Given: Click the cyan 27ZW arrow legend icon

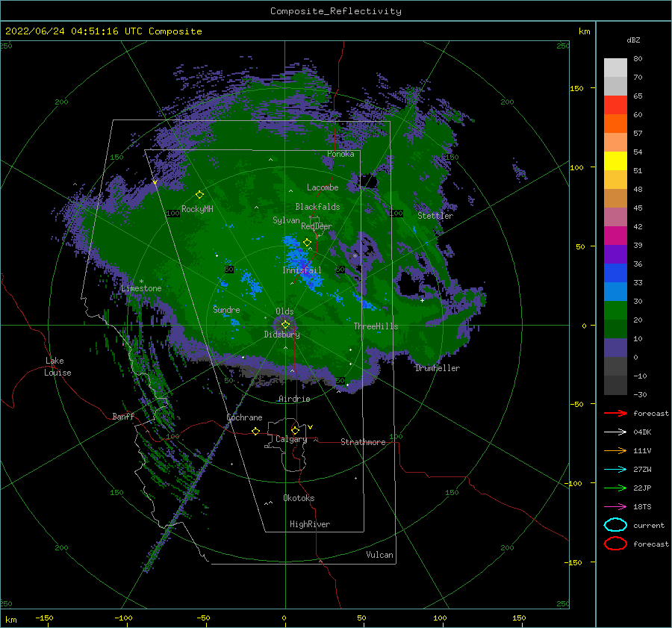Looking at the screenshot, I should point(615,470).
